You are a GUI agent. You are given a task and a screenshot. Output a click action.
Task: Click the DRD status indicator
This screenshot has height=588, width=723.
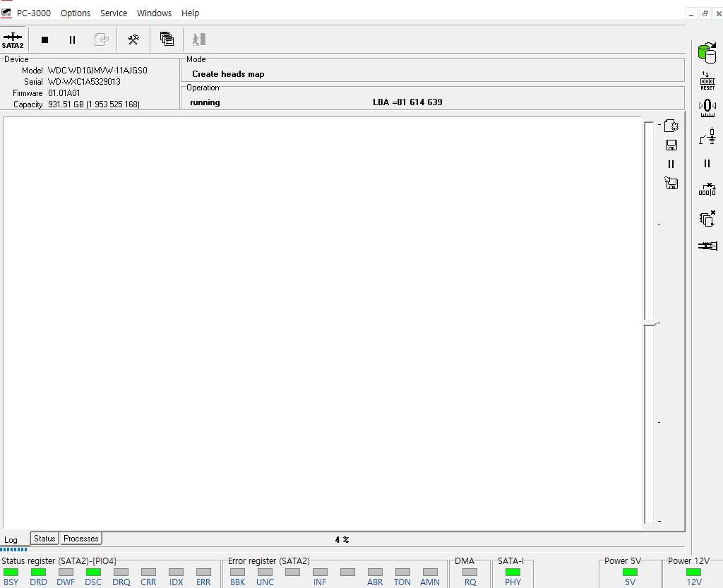click(x=38, y=572)
